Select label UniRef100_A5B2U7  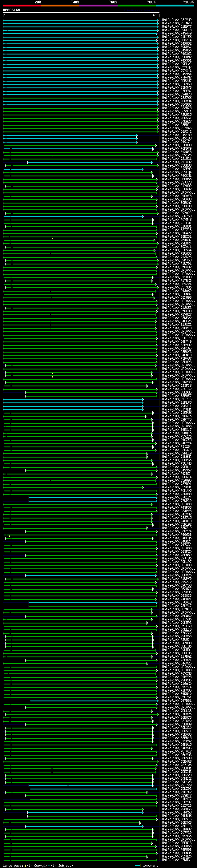tap(177, 81)
